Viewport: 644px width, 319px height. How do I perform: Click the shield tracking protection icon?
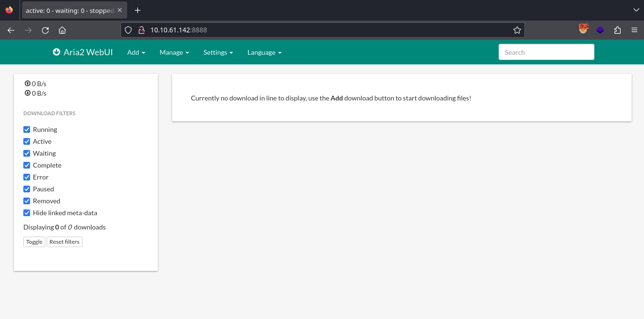click(x=128, y=30)
